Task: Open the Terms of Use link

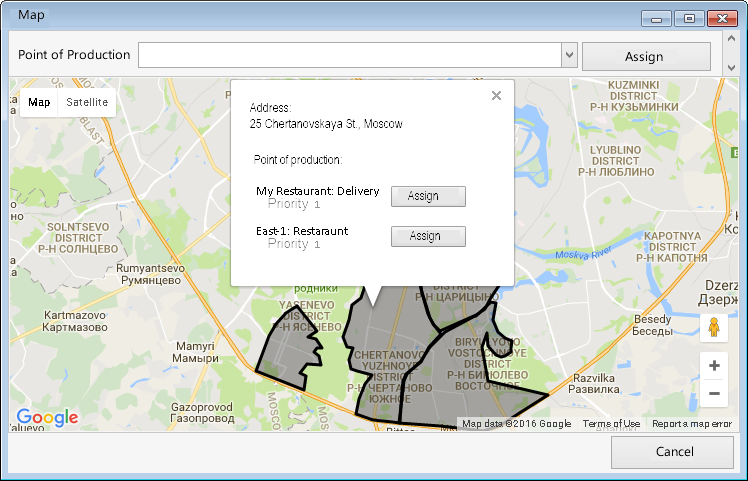Action: click(x=611, y=424)
